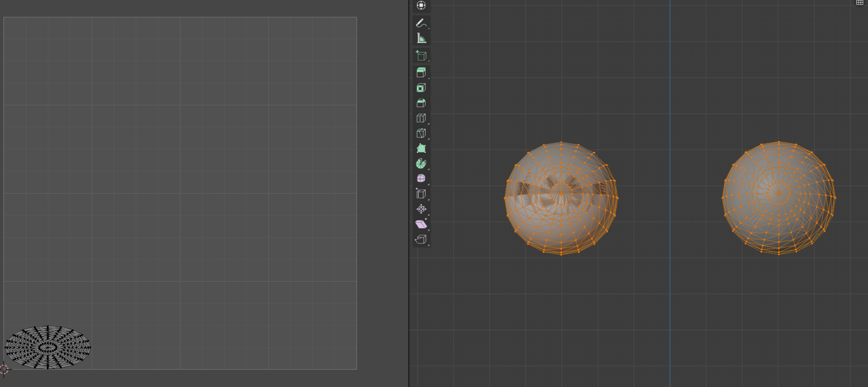Select the Spin tool
Image resolution: width=868 pixels, height=387 pixels.
421,164
